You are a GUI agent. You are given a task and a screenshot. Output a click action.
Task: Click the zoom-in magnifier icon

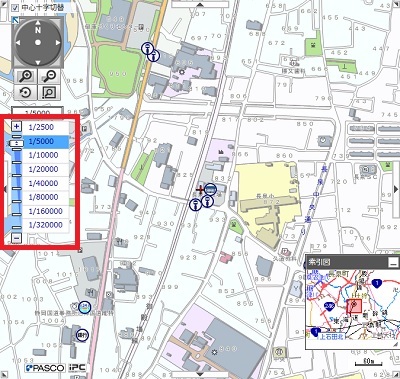[26, 76]
